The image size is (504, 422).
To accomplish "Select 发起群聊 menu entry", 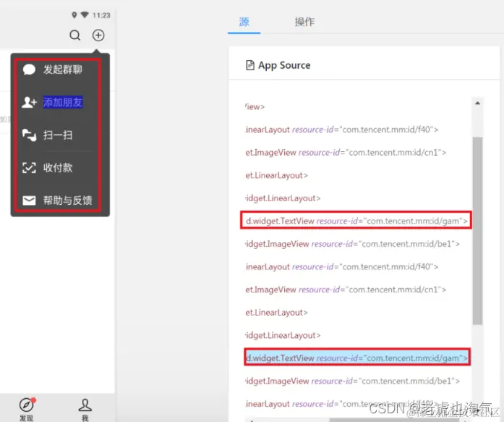I will 59,69.
